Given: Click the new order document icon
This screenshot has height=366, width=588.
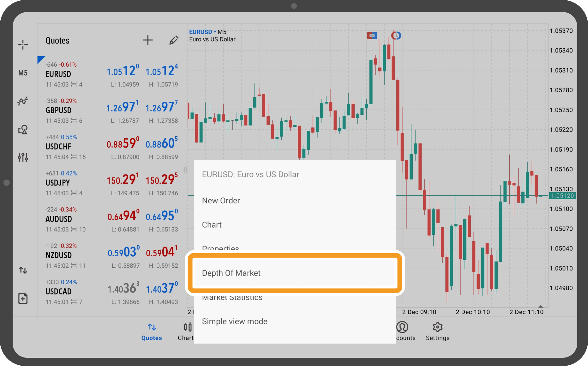Looking at the screenshot, I should pos(23,298).
